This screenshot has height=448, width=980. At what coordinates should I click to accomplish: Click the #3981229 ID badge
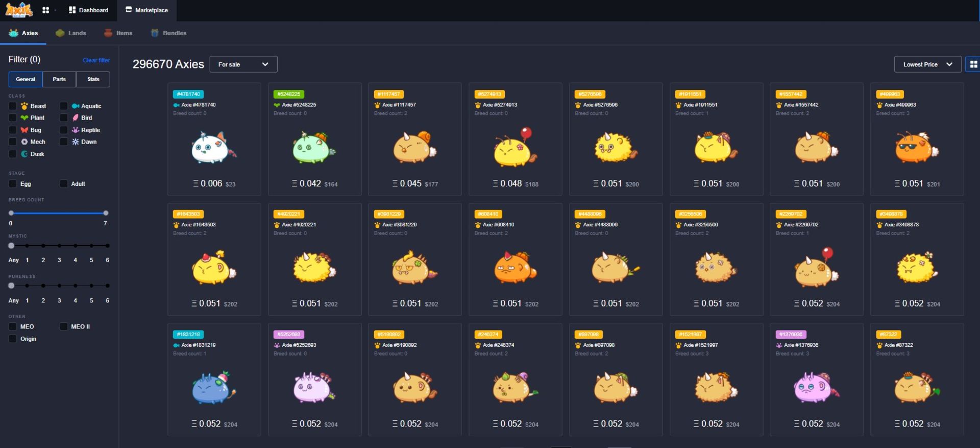tap(389, 215)
